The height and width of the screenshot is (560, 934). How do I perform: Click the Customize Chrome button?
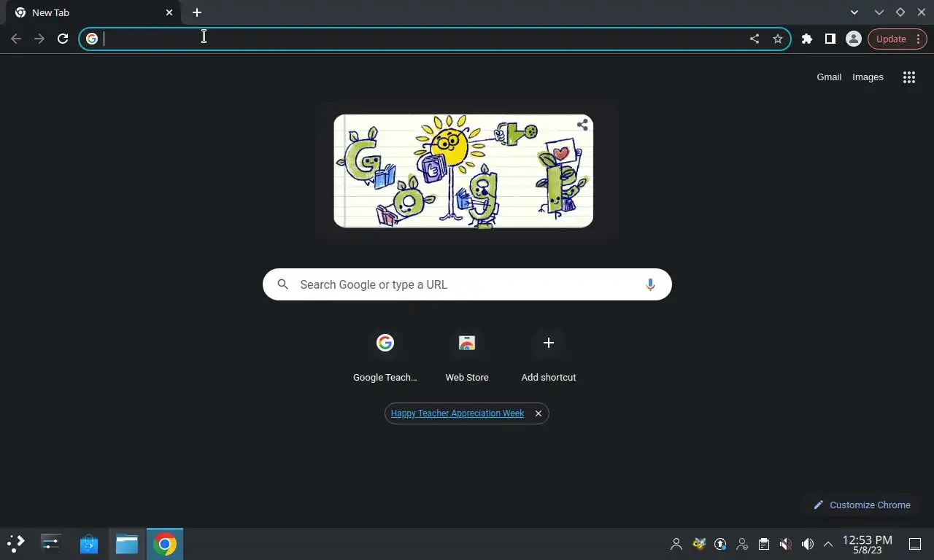(x=862, y=505)
